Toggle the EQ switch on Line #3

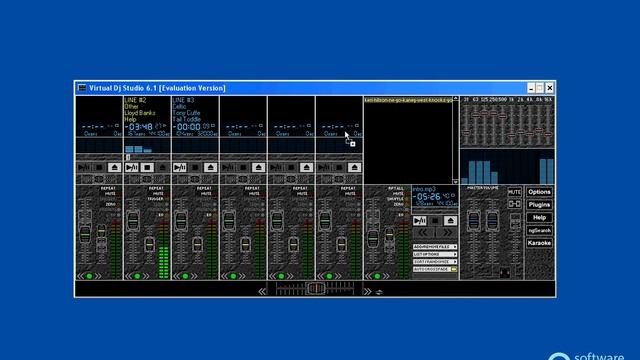pos(209,215)
